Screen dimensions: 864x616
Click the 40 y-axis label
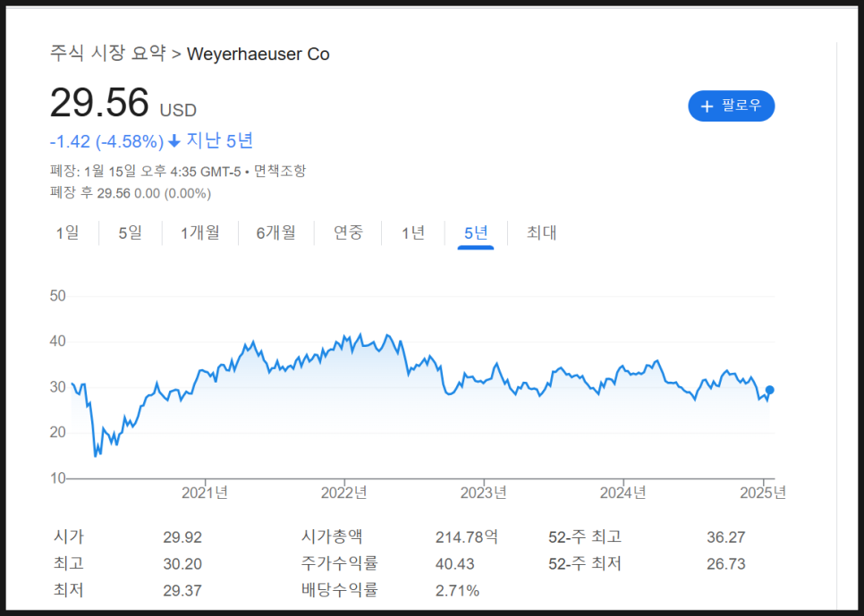[x=58, y=342]
